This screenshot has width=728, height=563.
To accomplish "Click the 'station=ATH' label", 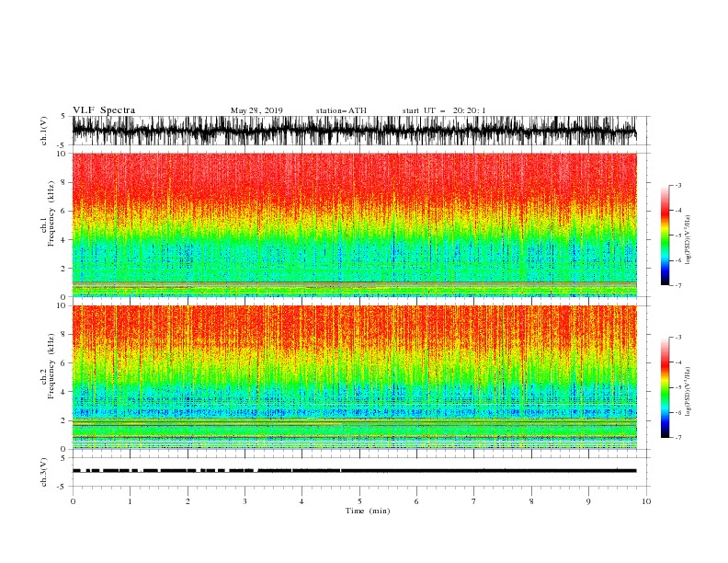I will pos(341,110).
